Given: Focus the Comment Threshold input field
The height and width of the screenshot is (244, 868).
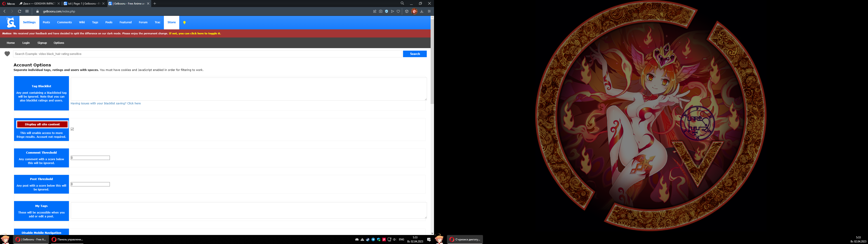Looking at the screenshot, I should (x=90, y=158).
